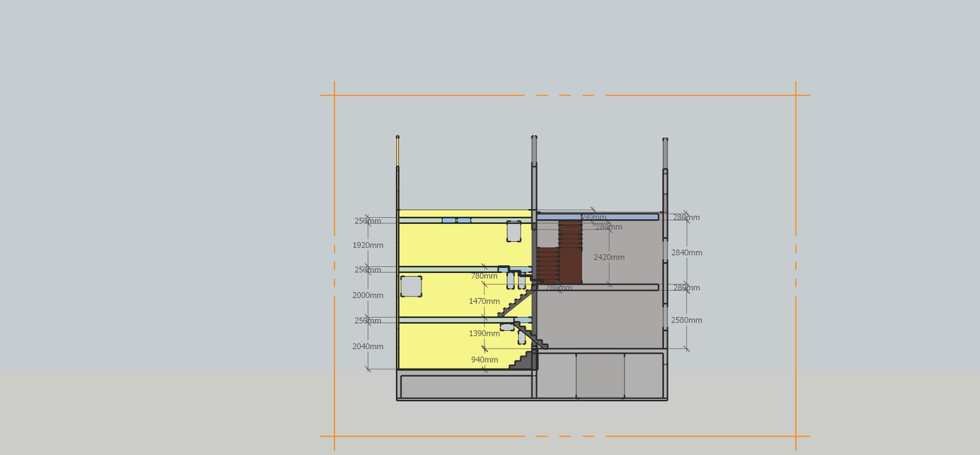Image resolution: width=980 pixels, height=455 pixels.
Task: Select the 1920mm dimension label
Action: [368, 245]
